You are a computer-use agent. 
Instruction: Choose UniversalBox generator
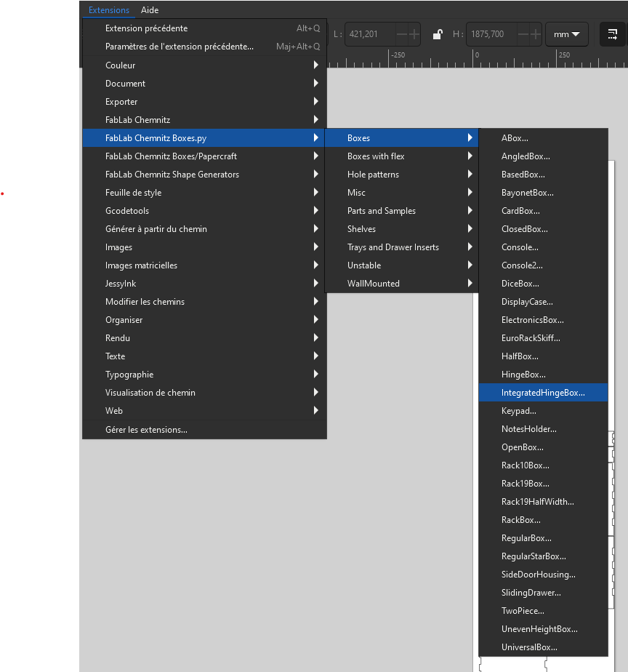[543, 647]
